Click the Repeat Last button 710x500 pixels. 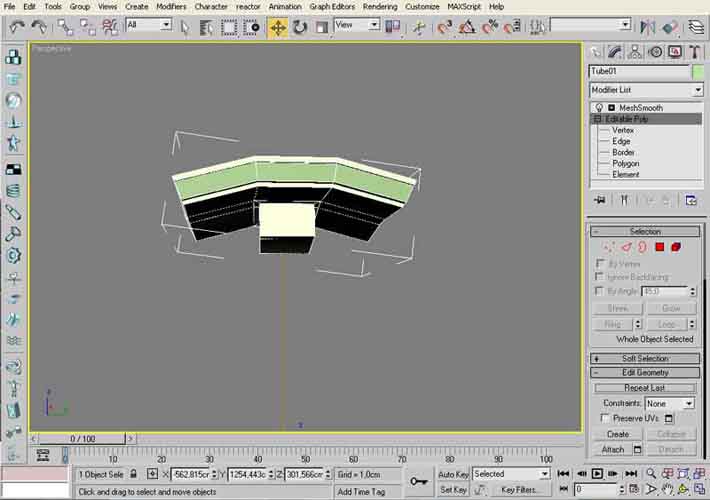pos(645,388)
